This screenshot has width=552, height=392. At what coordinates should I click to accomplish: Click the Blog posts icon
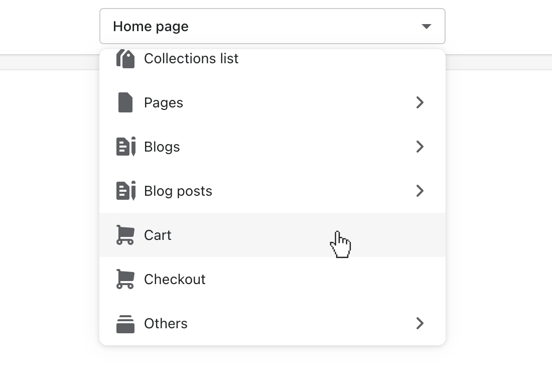click(126, 191)
